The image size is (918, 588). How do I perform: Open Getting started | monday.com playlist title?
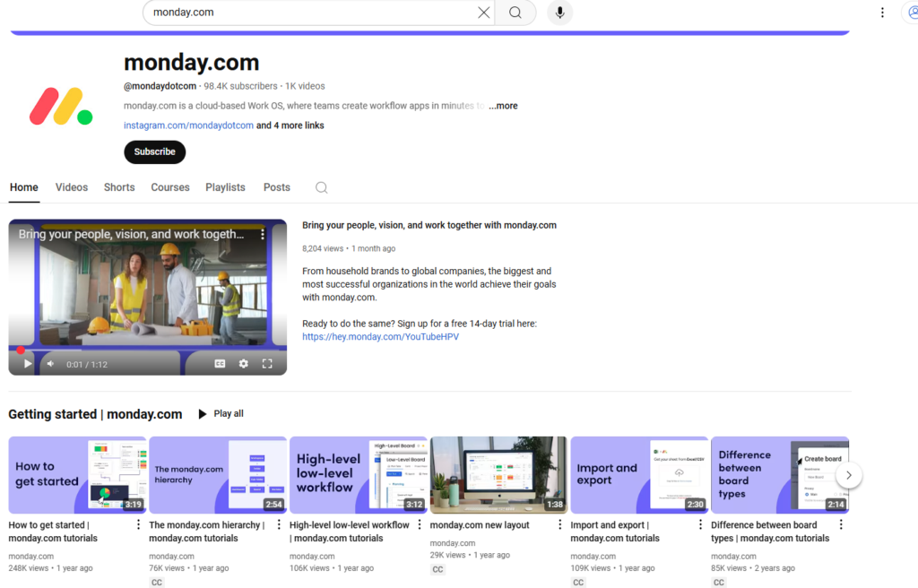pos(95,414)
